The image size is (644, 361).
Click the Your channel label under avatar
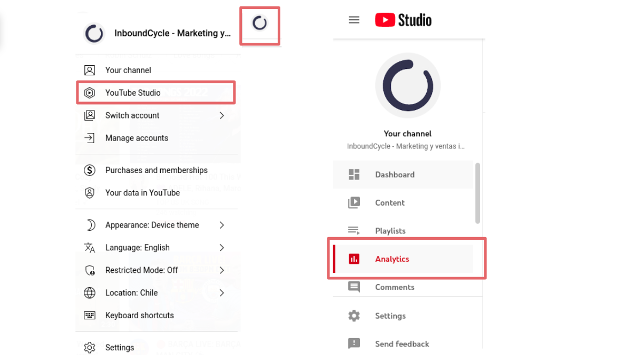[407, 134]
